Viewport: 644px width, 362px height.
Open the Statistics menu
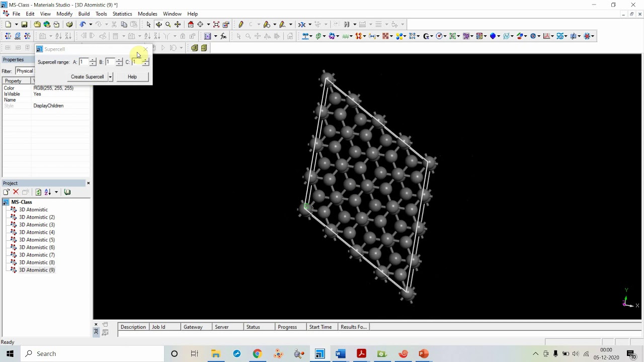tap(122, 14)
